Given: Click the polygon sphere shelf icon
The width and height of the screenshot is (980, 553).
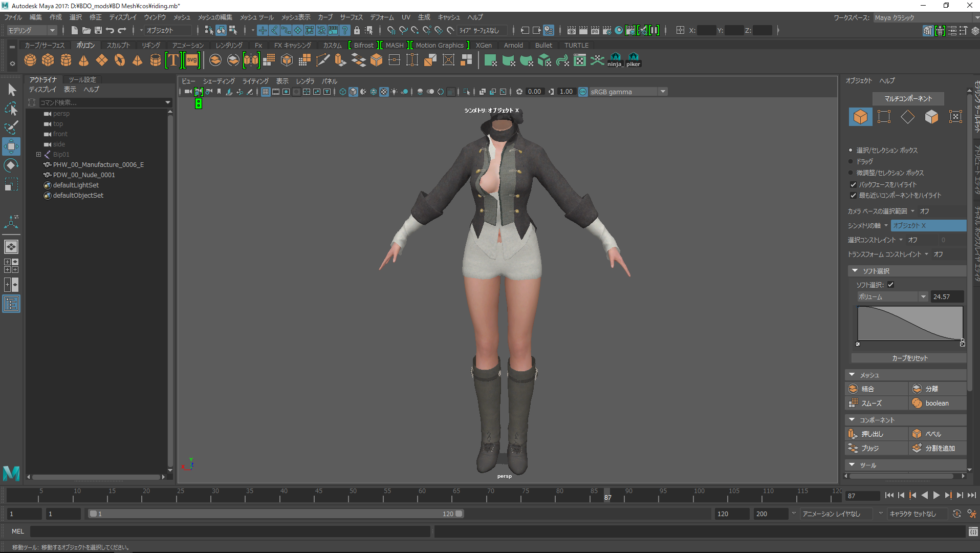Looking at the screenshot, I should click(30, 60).
